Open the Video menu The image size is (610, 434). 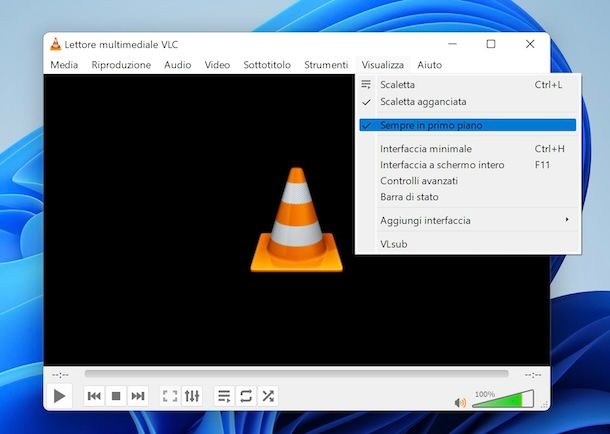(x=217, y=65)
